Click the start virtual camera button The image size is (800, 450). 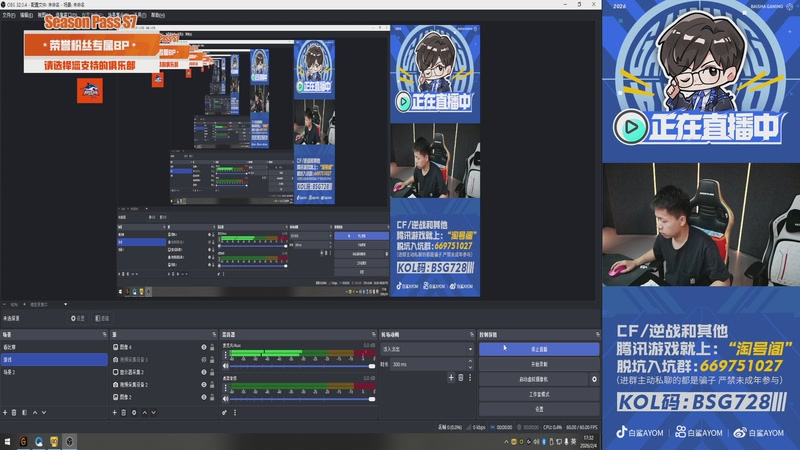click(533, 379)
